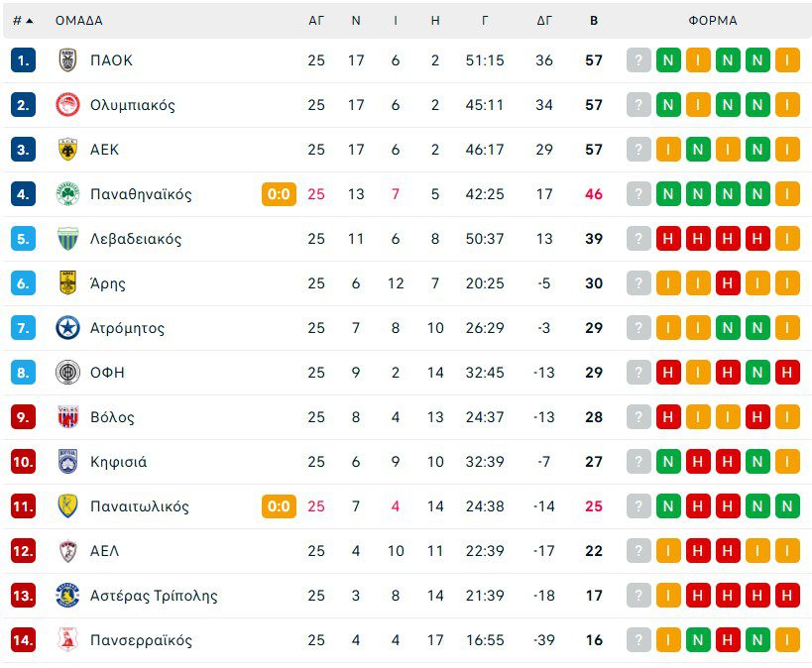Click the Ατρόμητος blue star logo
Image resolution: width=812 pixels, height=668 pixels.
click(x=67, y=328)
